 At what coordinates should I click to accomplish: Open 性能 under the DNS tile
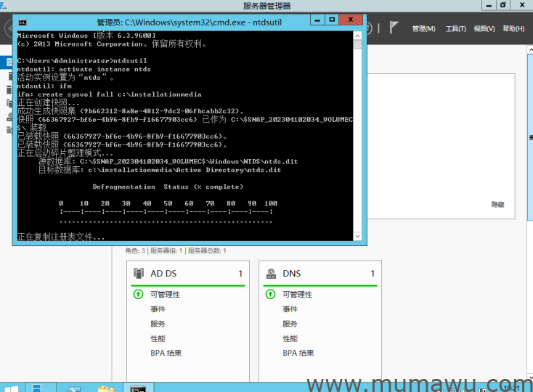pyautogui.click(x=290, y=338)
